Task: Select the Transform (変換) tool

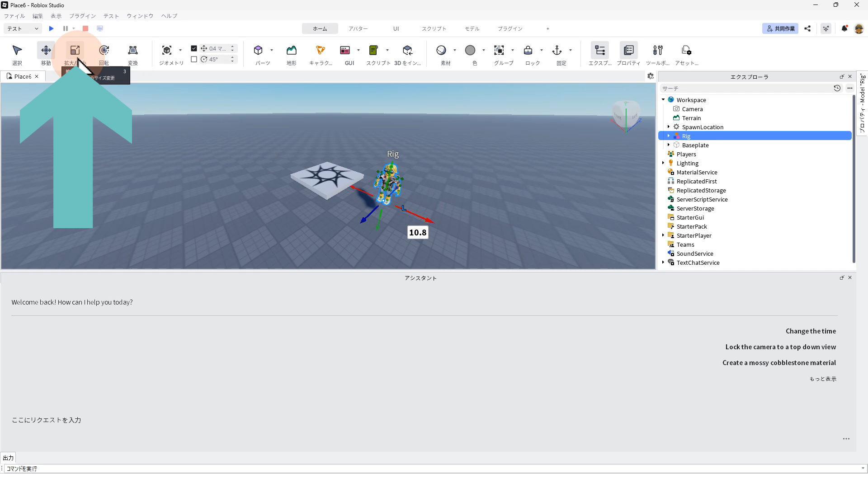Action: pos(132,50)
